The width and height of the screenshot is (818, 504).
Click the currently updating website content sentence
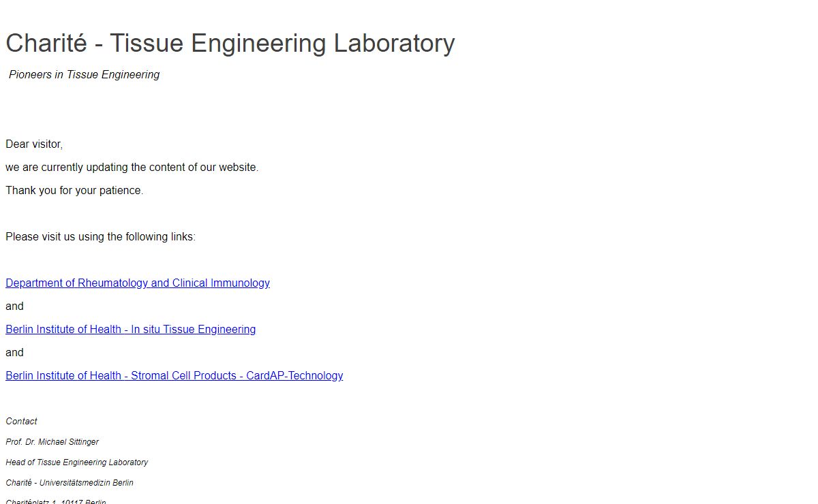(x=132, y=168)
